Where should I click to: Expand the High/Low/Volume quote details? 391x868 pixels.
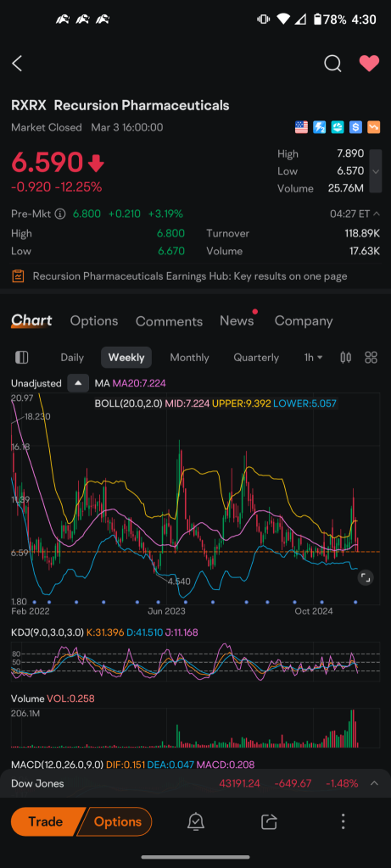coord(376,171)
